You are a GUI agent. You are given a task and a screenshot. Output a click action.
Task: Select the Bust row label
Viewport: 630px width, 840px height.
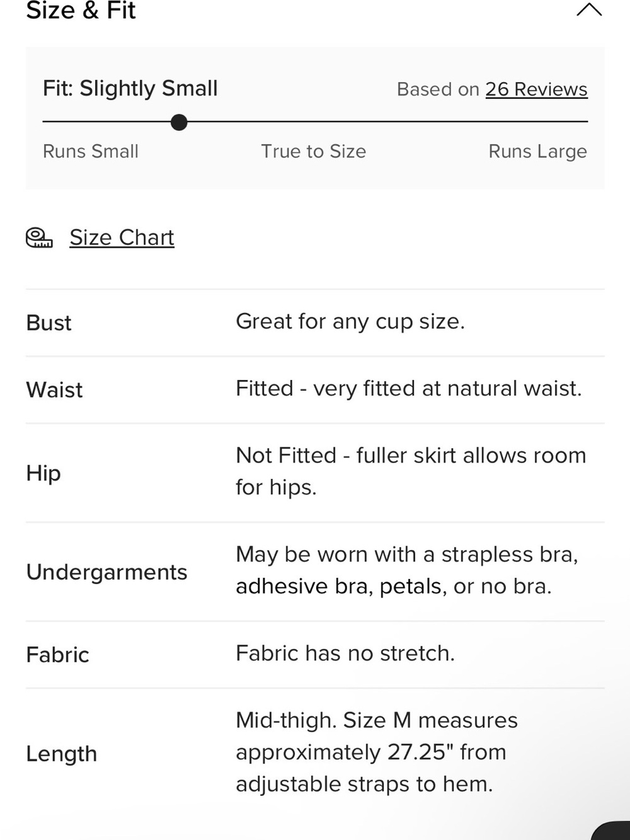coord(49,323)
